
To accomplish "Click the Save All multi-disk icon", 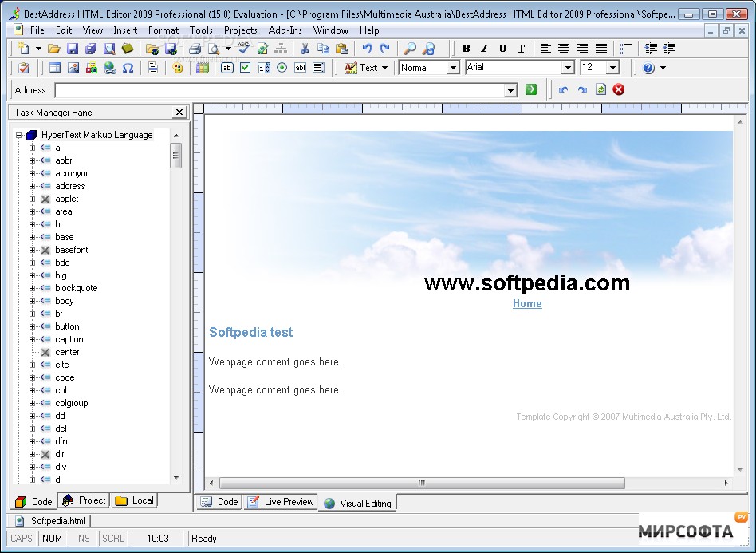I will pos(91,49).
